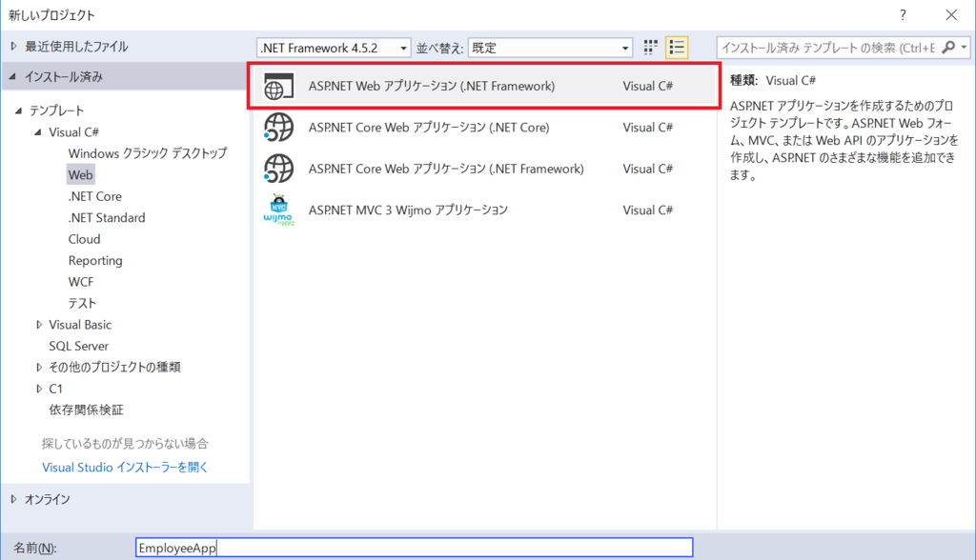Select ASP.NET Core Web アプリケーション (.NET Core) template

[x=484, y=128]
